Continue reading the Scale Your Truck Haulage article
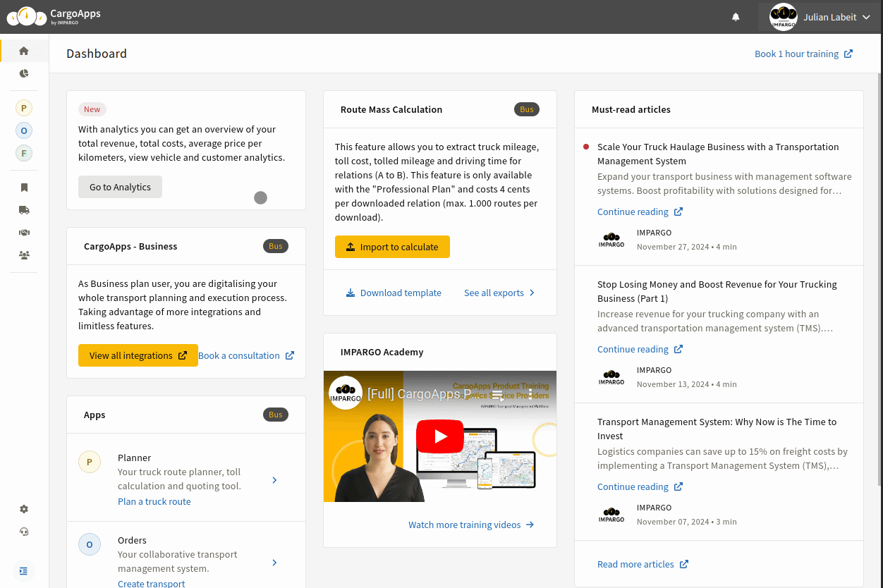This screenshot has height=588, width=883. pos(640,212)
